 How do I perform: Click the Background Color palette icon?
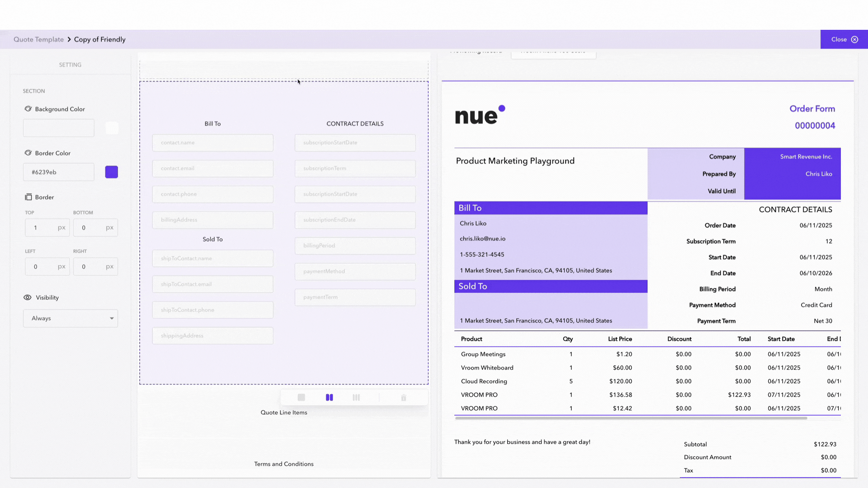click(28, 109)
